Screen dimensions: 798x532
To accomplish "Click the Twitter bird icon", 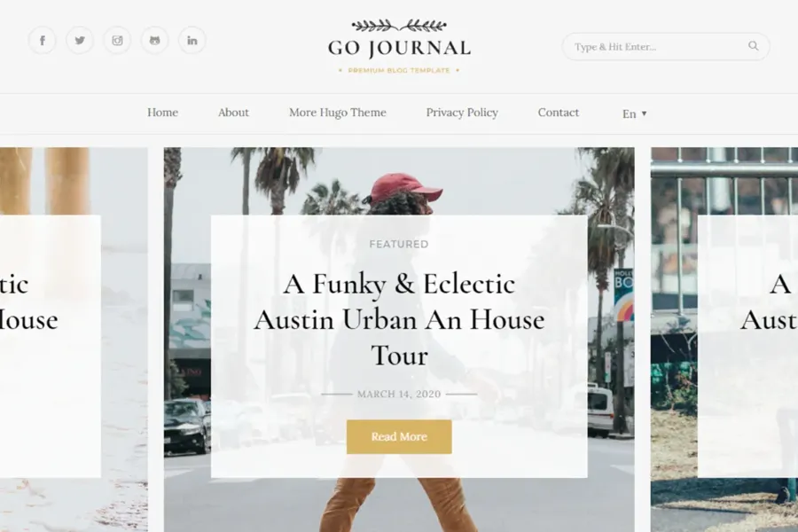I will point(80,40).
